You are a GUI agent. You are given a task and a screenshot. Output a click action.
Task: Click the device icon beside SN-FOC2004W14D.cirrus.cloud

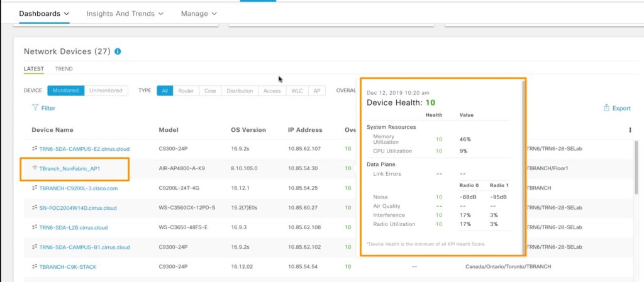click(35, 208)
